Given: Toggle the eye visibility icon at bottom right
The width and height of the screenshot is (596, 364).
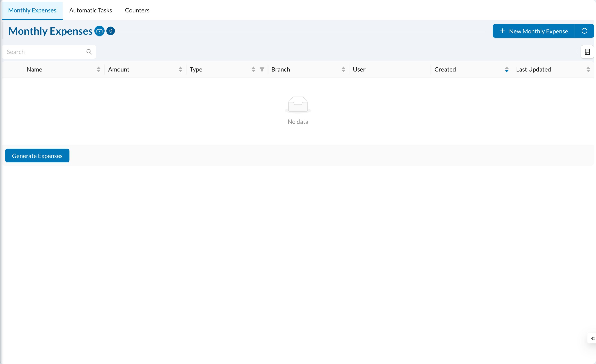Looking at the screenshot, I should [593, 338].
